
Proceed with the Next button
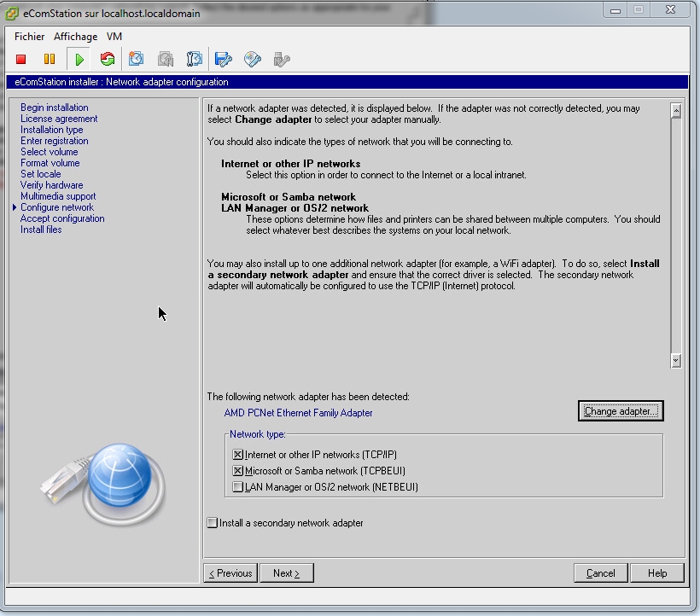(286, 573)
